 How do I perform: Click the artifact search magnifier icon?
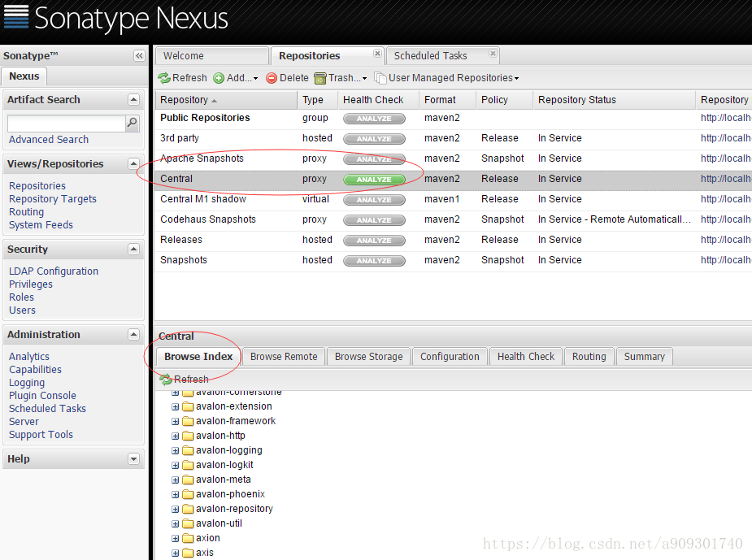coord(132,123)
